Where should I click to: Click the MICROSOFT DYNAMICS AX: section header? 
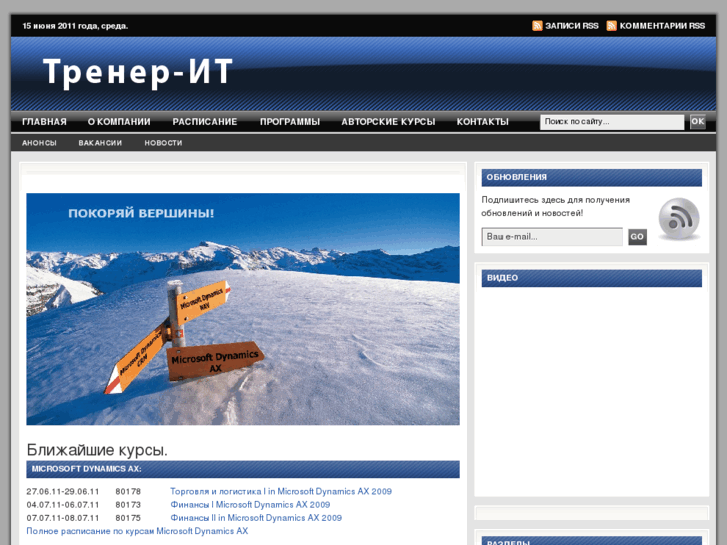coord(243,469)
